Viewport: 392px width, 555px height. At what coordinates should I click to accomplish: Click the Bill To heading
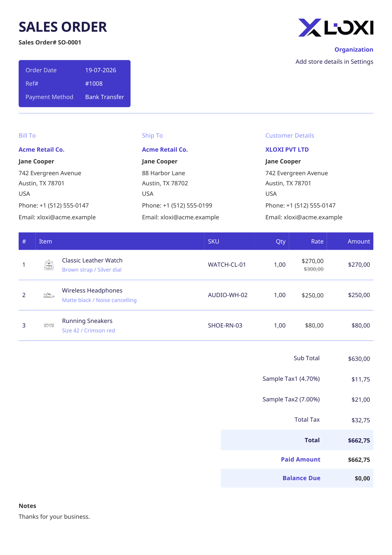point(27,135)
